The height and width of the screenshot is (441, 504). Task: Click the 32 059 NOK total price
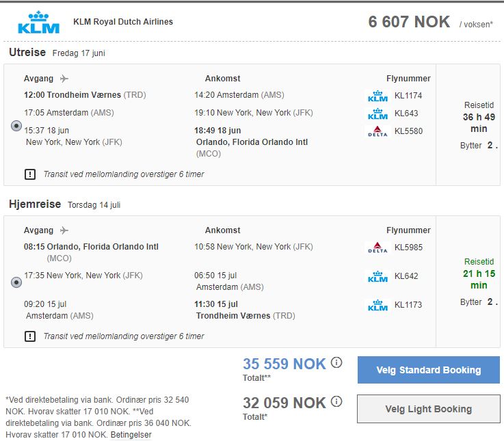tap(284, 403)
